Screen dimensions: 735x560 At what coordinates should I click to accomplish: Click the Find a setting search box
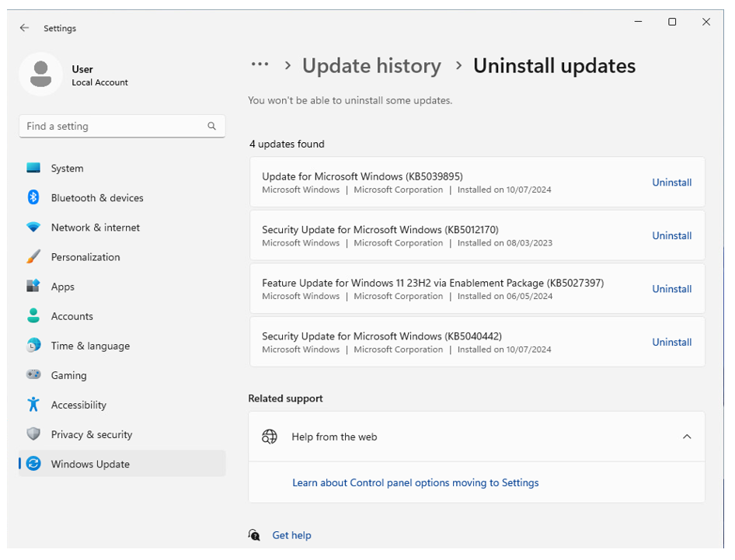click(113, 126)
